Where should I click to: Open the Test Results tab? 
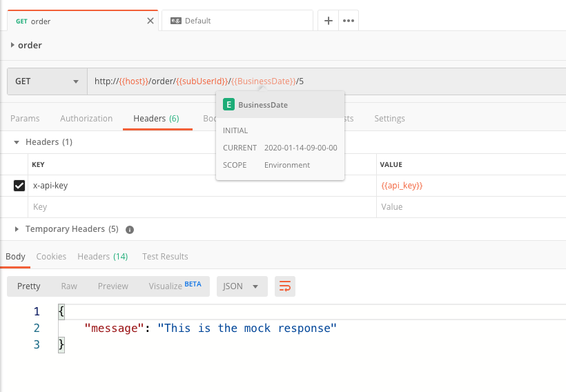[165, 256]
